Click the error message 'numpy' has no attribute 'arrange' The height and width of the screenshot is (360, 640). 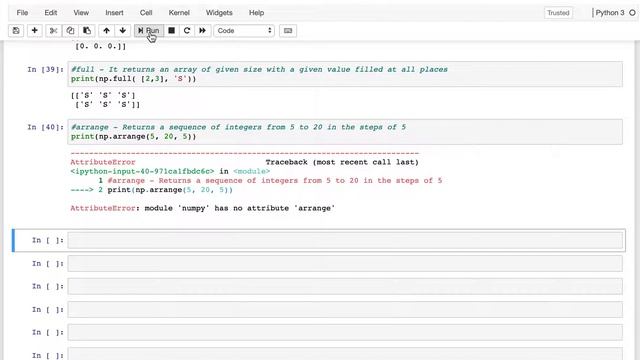click(x=240, y=208)
